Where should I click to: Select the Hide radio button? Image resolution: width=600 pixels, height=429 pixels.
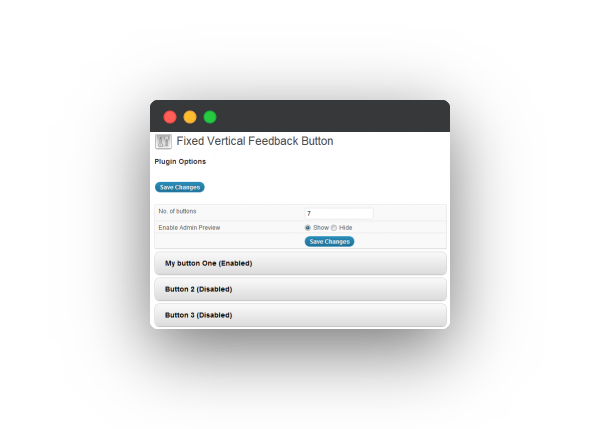click(334, 228)
